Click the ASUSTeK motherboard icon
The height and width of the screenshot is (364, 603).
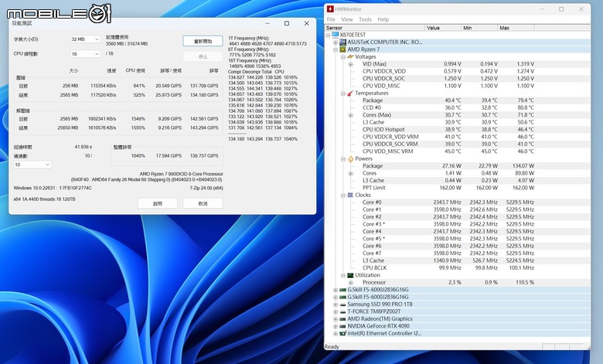pyautogui.click(x=342, y=42)
